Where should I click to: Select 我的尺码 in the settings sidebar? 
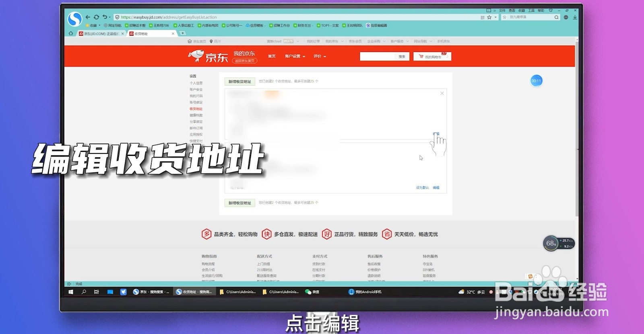196,96
